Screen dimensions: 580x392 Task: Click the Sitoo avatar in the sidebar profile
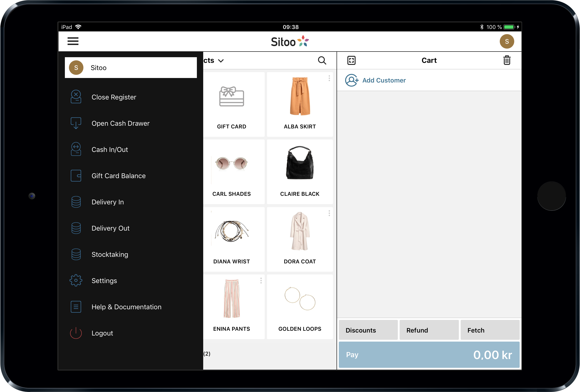(x=76, y=68)
